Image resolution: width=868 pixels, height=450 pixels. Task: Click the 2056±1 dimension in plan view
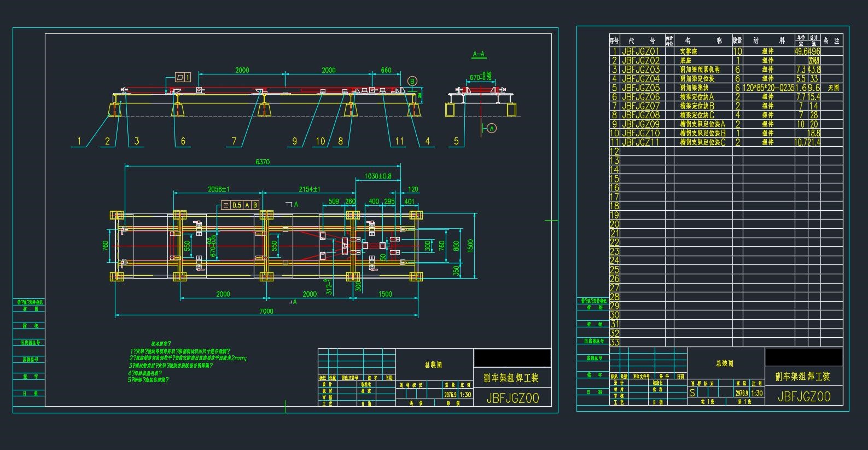(218, 189)
